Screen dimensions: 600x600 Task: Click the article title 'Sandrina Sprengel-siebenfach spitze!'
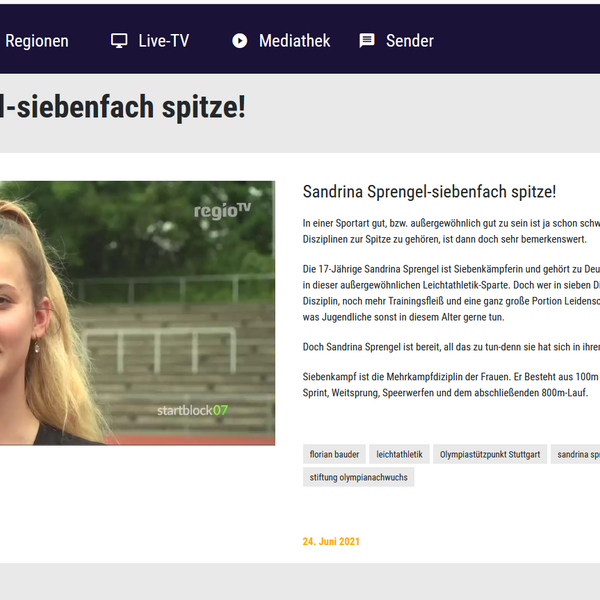click(429, 192)
